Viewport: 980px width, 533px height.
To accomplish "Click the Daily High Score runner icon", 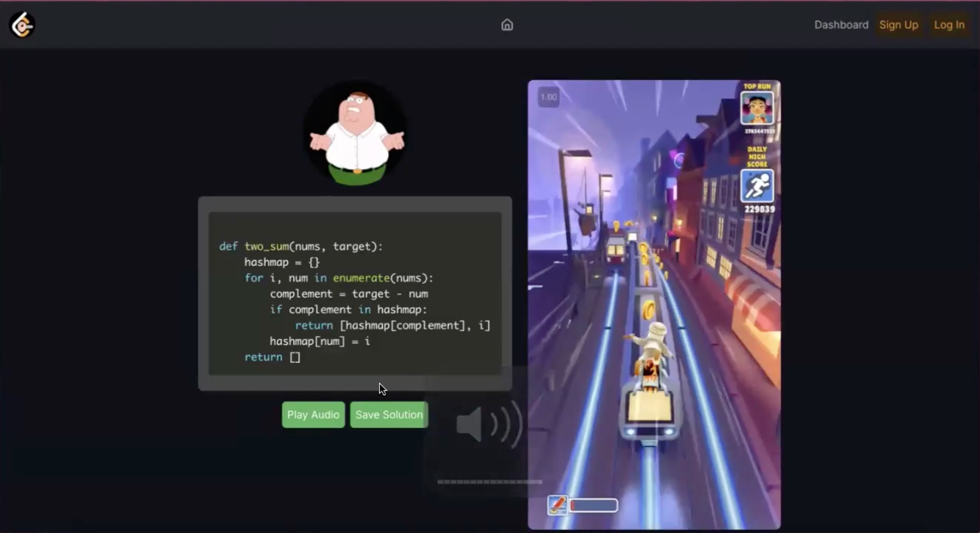I will (757, 186).
